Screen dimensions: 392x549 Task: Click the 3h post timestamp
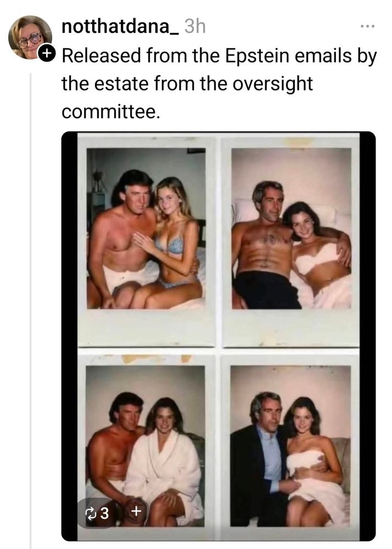coord(194,26)
